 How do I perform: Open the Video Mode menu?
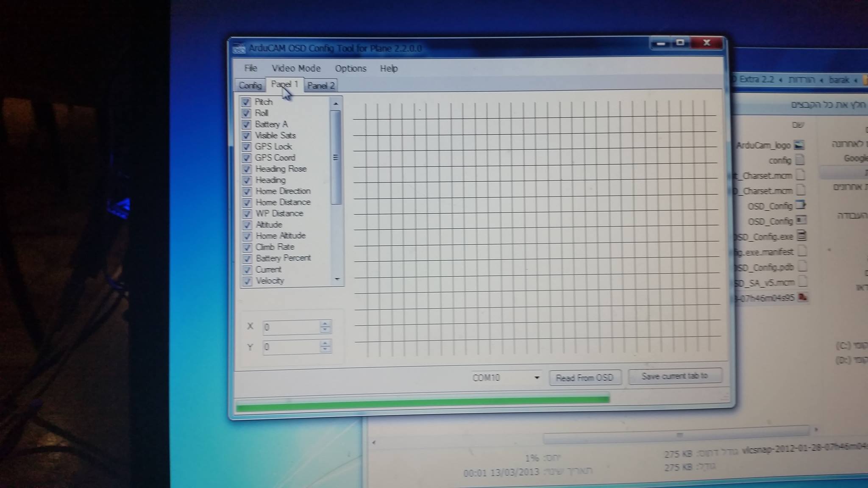(x=296, y=68)
